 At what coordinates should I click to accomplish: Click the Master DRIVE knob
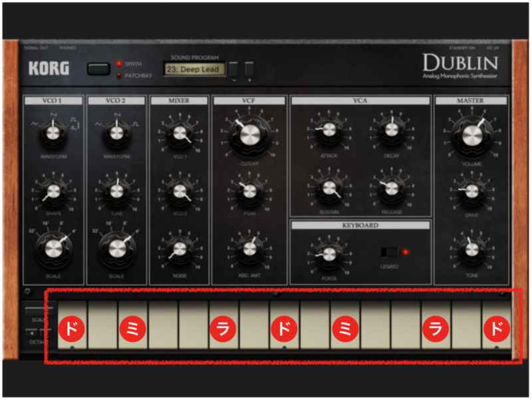point(472,192)
